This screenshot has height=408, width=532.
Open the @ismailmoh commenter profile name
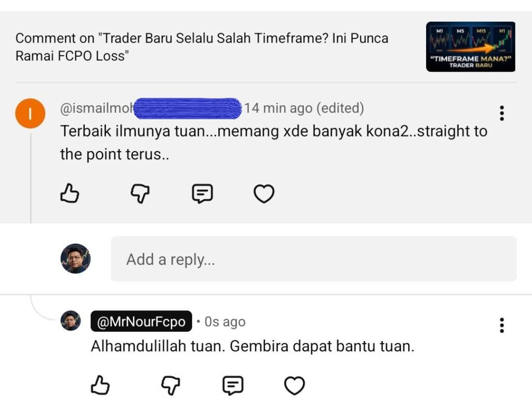tap(97, 108)
